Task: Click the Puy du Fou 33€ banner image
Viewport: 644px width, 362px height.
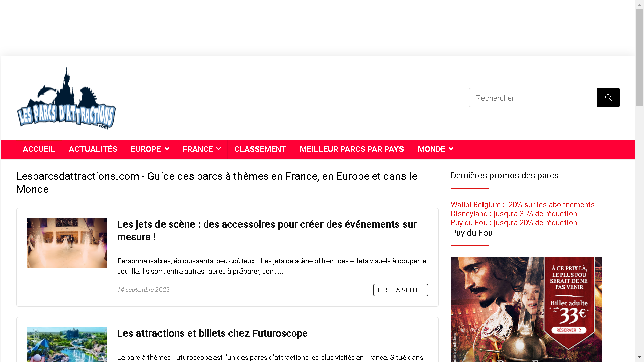Action: [x=526, y=310]
